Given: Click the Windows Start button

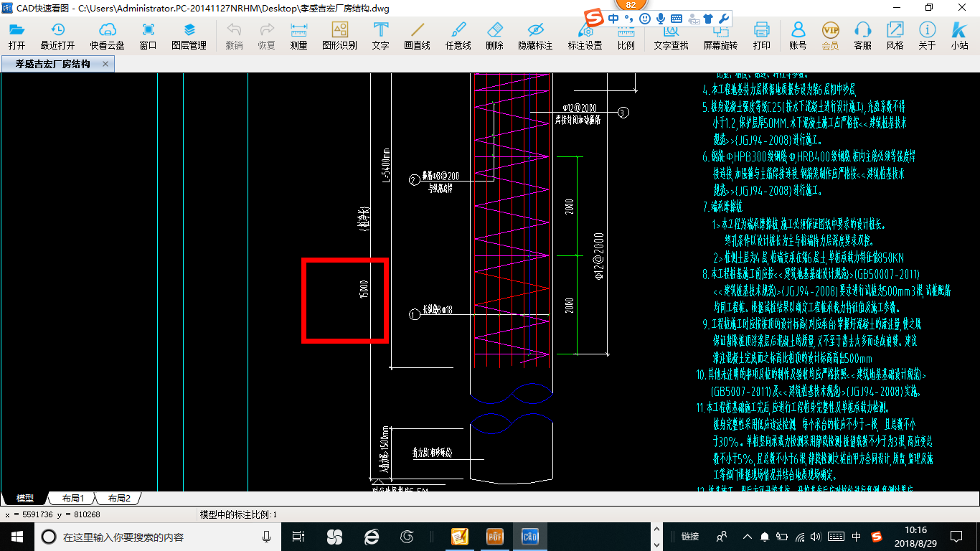Looking at the screenshot, I should pos(17,536).
